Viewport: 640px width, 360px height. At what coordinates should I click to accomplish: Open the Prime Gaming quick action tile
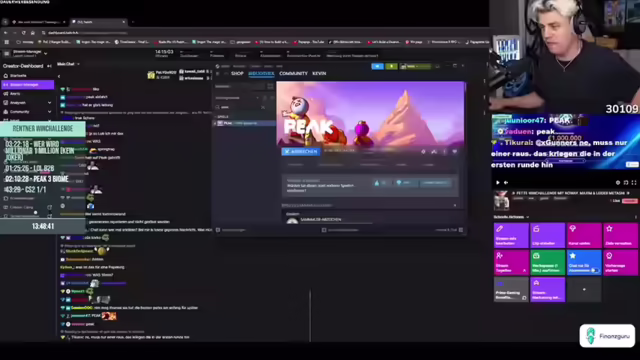click(511, 289)
